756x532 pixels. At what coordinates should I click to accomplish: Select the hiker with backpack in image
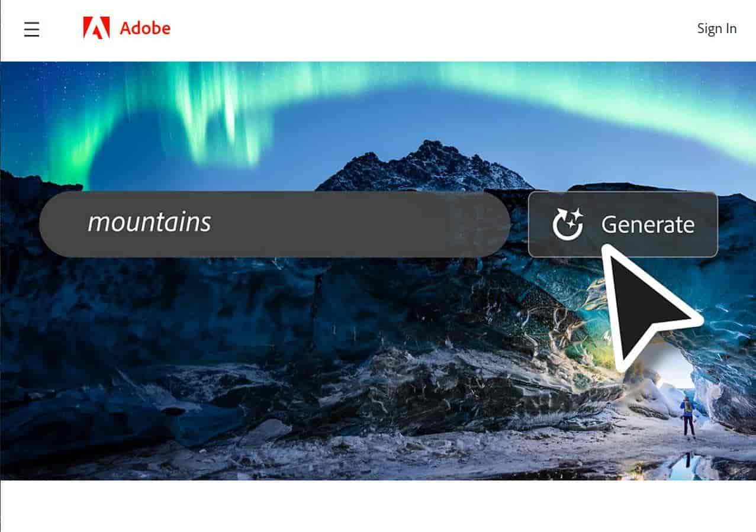pos(688,417)
